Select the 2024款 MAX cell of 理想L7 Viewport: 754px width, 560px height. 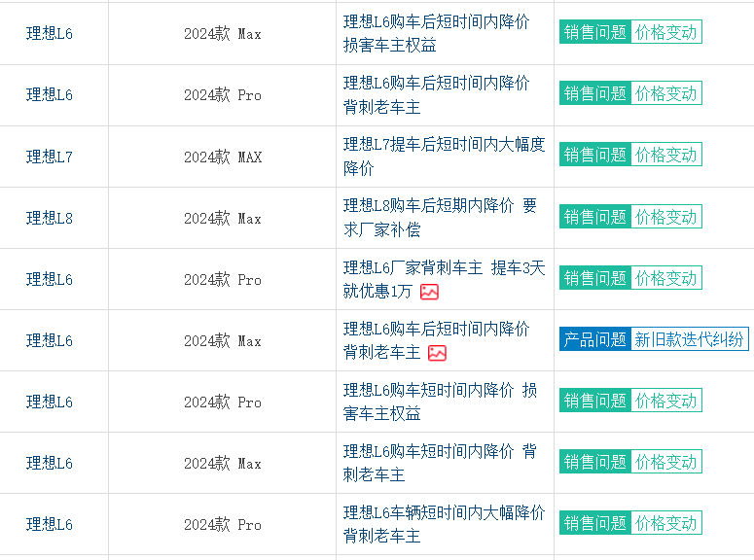223,157
